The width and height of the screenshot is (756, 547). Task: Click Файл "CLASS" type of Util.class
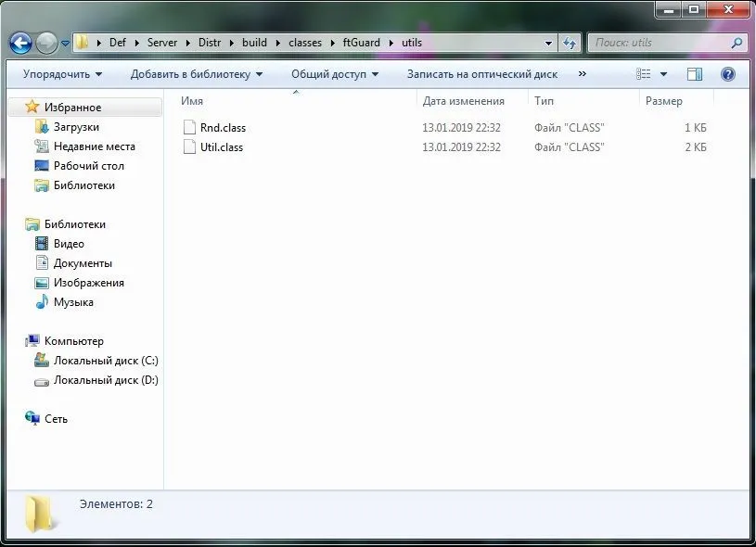[569, 147]
